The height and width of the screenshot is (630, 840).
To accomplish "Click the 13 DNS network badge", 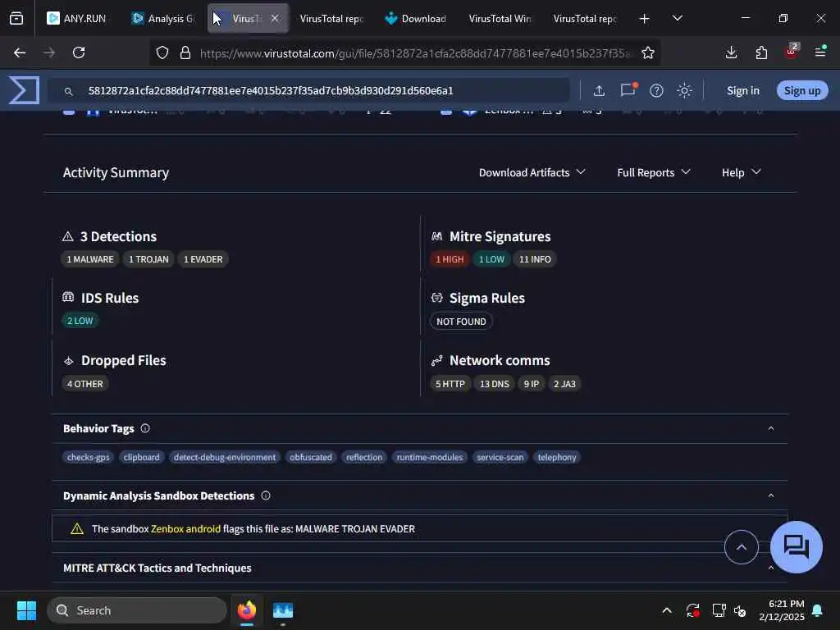I will (494, 384).
